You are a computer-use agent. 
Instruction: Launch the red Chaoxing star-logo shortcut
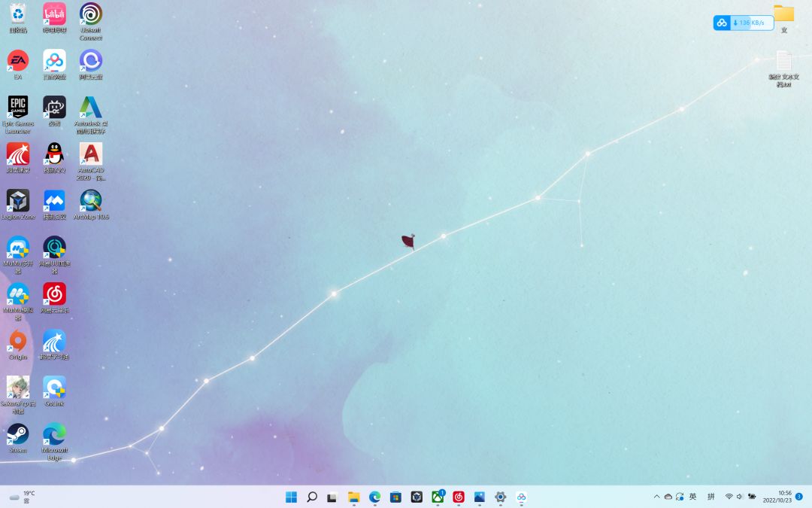pos(18,158)
